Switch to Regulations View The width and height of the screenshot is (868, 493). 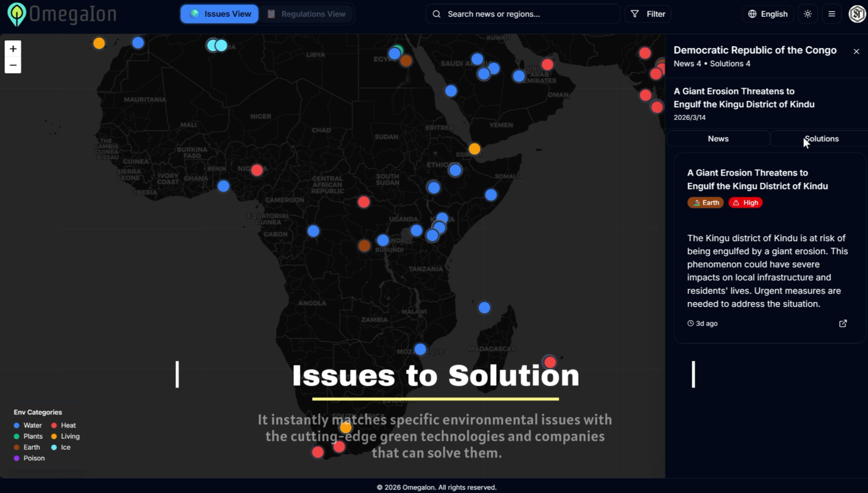(x=306, y=14)
